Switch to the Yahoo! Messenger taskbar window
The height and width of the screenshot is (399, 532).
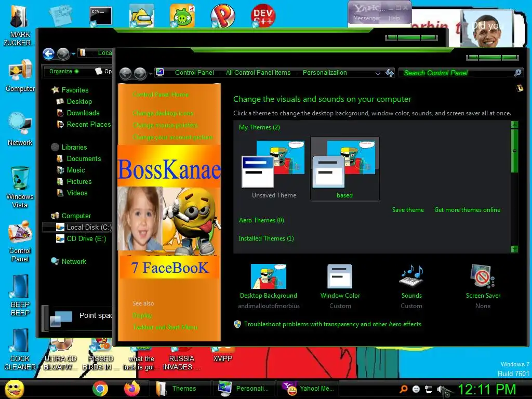308,389
